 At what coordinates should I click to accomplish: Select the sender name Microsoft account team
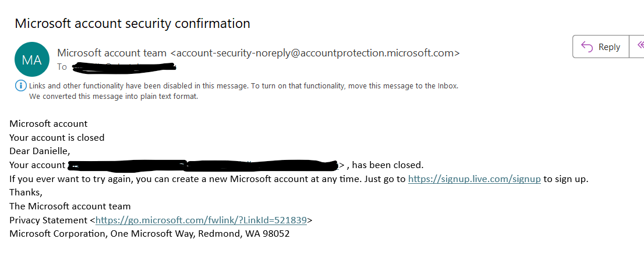112,53
